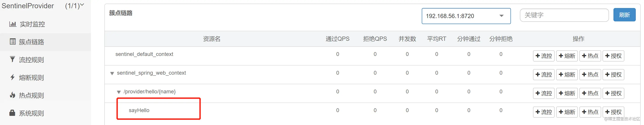Collapse the sentinel_spring_web_context tree node

(112, 73)
